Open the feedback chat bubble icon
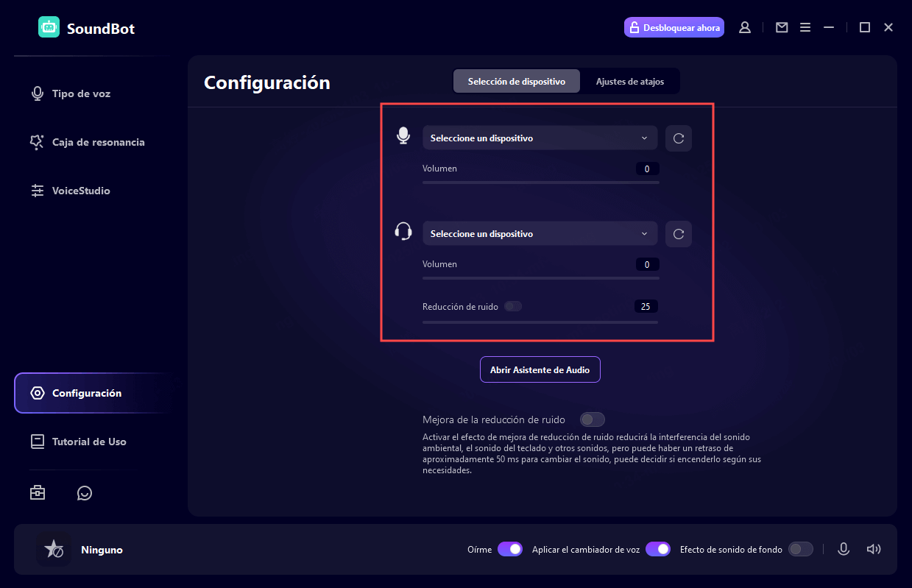This screenshot has height=588, width=912. 84,492
